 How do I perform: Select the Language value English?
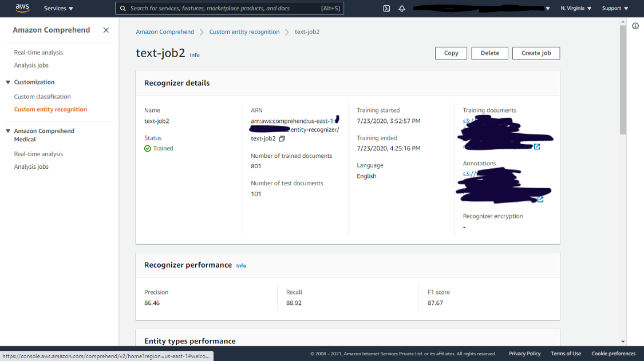(366, 176)
